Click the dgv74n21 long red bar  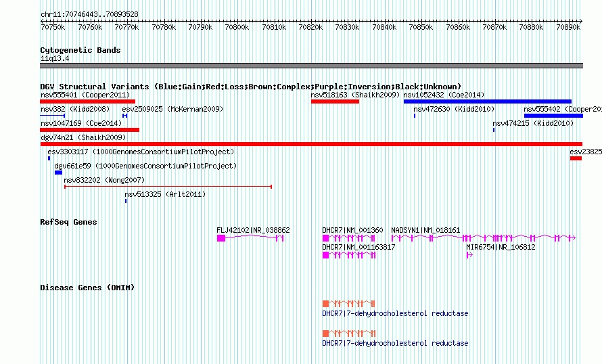point(311,144)
